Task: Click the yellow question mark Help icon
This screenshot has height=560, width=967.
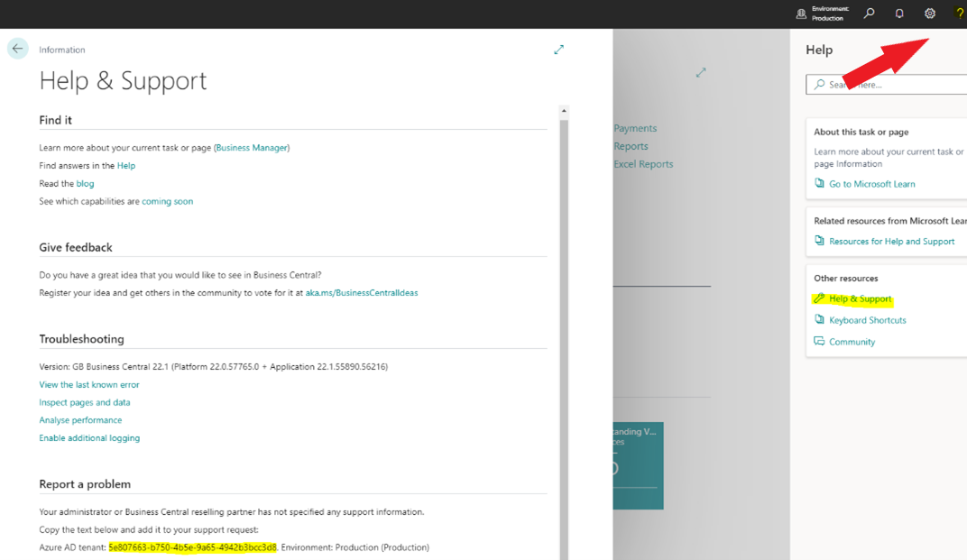Action: 958,14
